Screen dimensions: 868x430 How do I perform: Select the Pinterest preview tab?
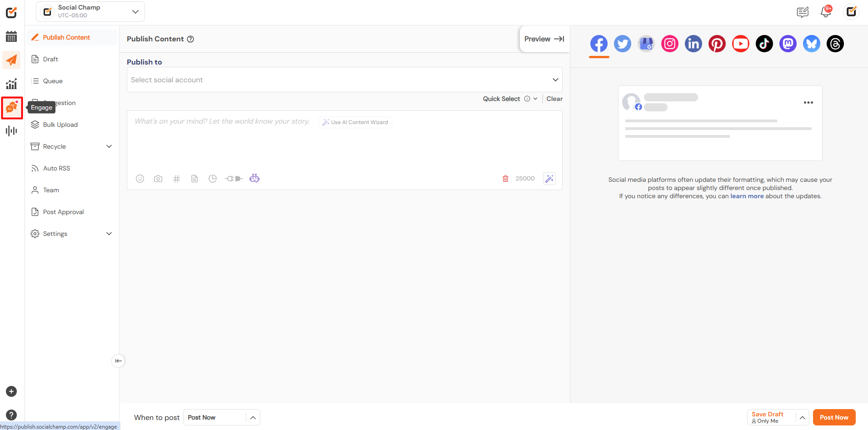(x=717, y=44)
